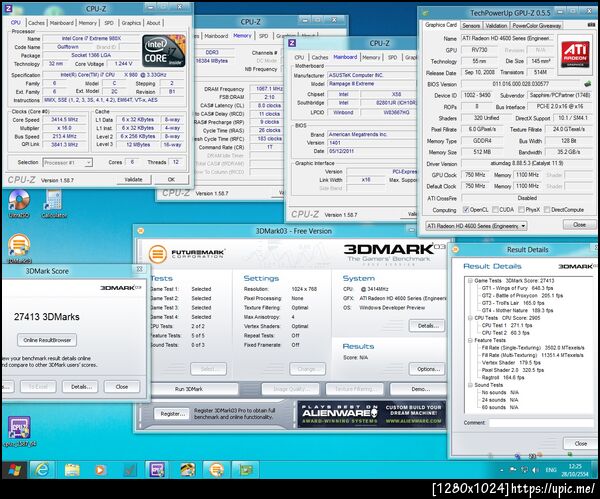Toggle the PhysX checkbox in GPU-Z
600x499 pixels.
tap(521, 209)
